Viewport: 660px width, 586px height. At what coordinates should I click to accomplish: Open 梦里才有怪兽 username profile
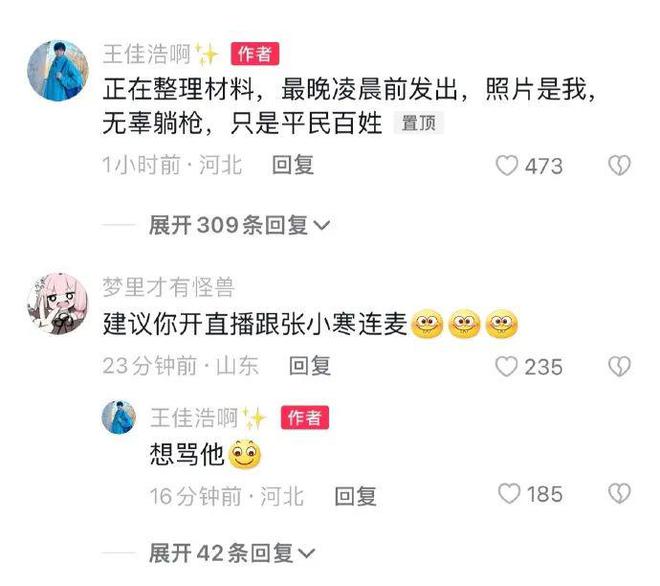[168, 288]
